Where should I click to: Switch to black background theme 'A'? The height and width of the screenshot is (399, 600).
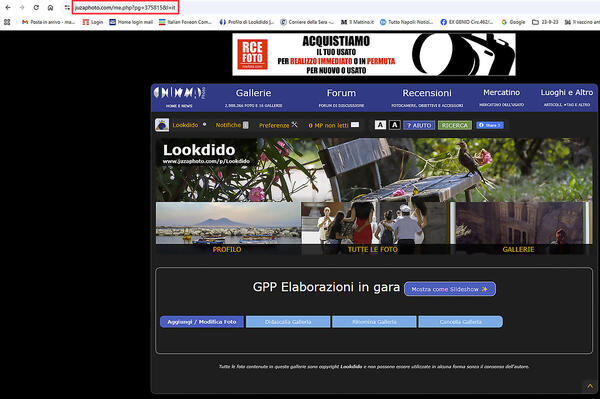[x=395, y=125]
